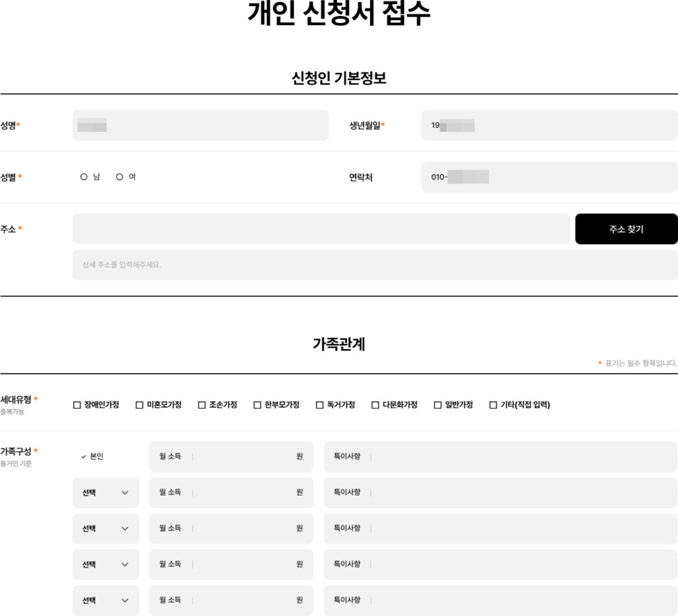Select the 남 gender radio button
Viewport: 678px width, 616px height.
coord(84,177)
